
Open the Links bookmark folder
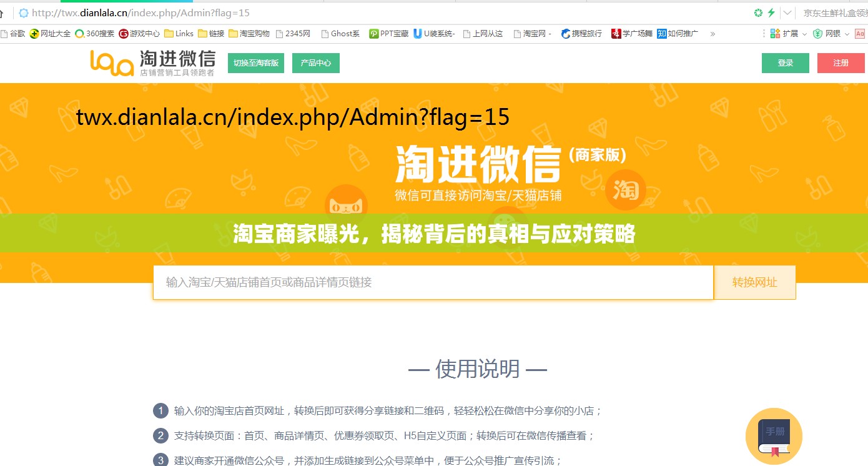179,34
